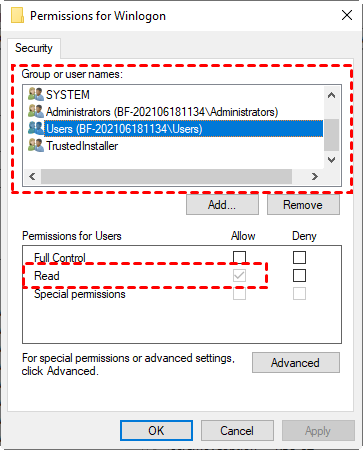Image resolution: width=363 pixels, height=450 pixels.
Task: Click the vertical scrollbar thumb of user list
Action: click(x=331, y=135)
